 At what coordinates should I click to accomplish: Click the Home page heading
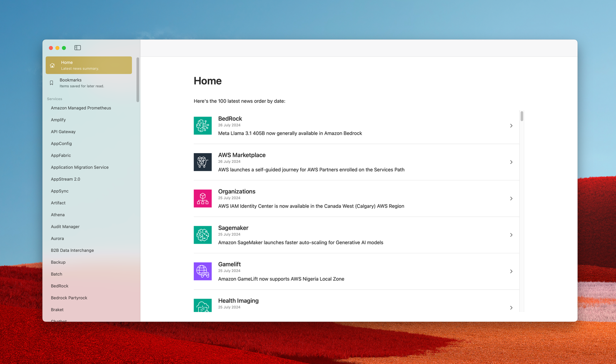pyautogui.click(x=207, y=81)
